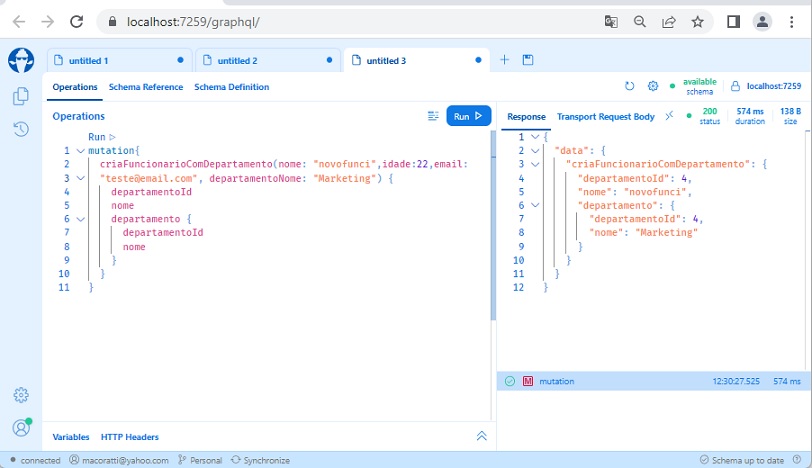Click the inline Run code lens
The height and width of the screenshot is (468, 812).
[x=102, y=137]
